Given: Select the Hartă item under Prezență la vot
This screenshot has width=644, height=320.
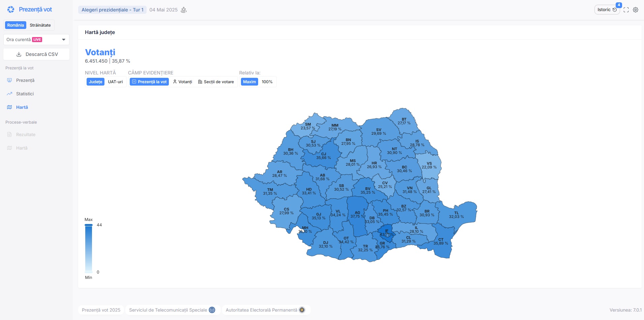Looking at the screenshot, I should [x=22, y=107].
